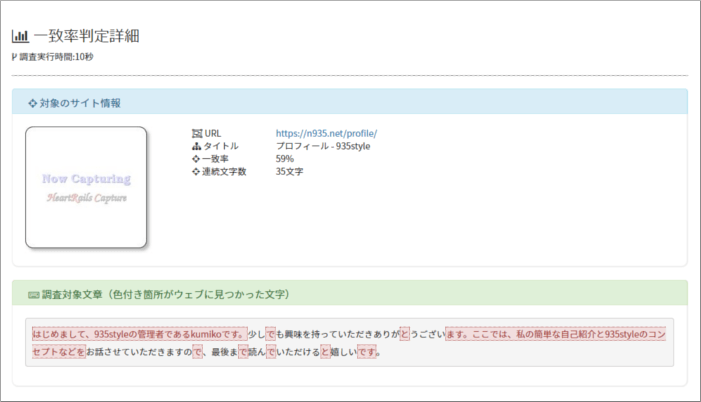The height and width of the screenshot is (402, 701).
Task: Click the flag icon before 調査実行時間
Action: coord(14,57)
